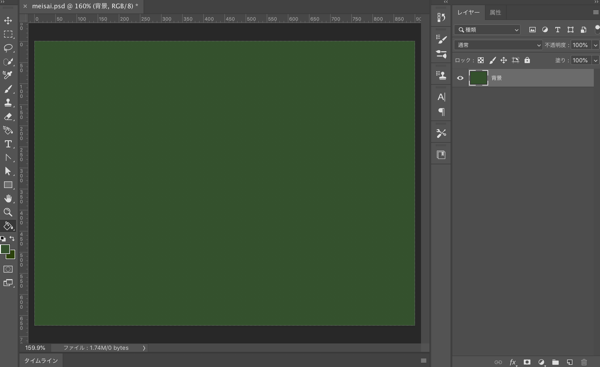The width and height of the screenshot is (600, 367).
Task: Hide the 背景 layer
Action: [x=460, y=78]
